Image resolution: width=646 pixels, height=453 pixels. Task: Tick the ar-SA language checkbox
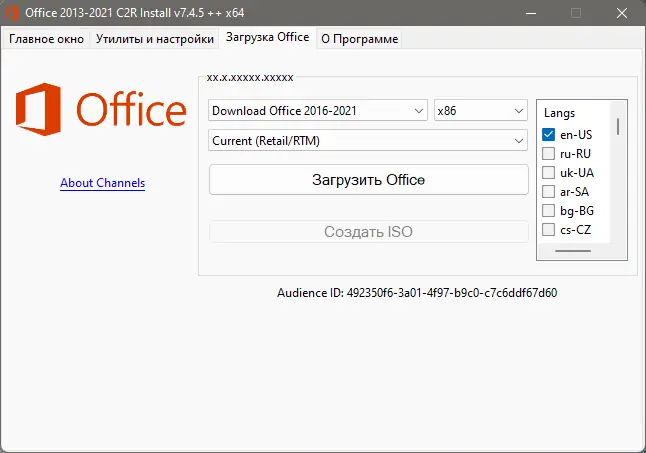[548, 191]
